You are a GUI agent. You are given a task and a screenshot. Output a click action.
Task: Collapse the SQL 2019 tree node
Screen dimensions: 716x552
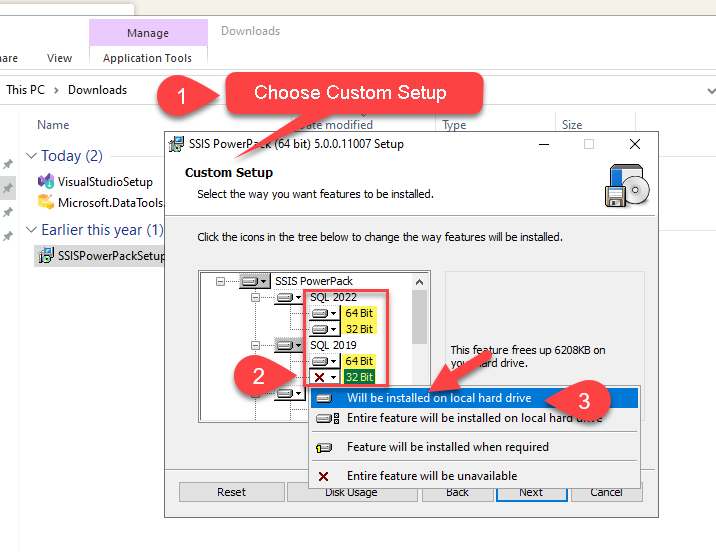click(255, 345)
